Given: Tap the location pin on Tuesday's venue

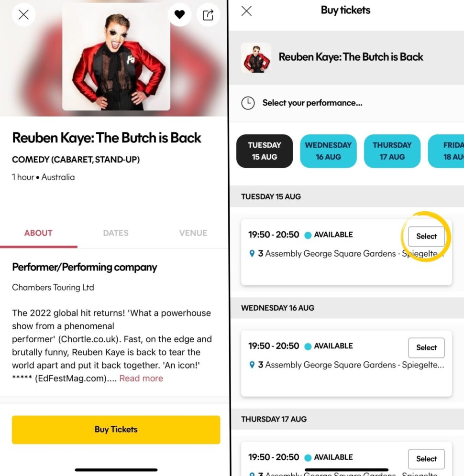Looking at the screenshot, I should pos(252,253).
